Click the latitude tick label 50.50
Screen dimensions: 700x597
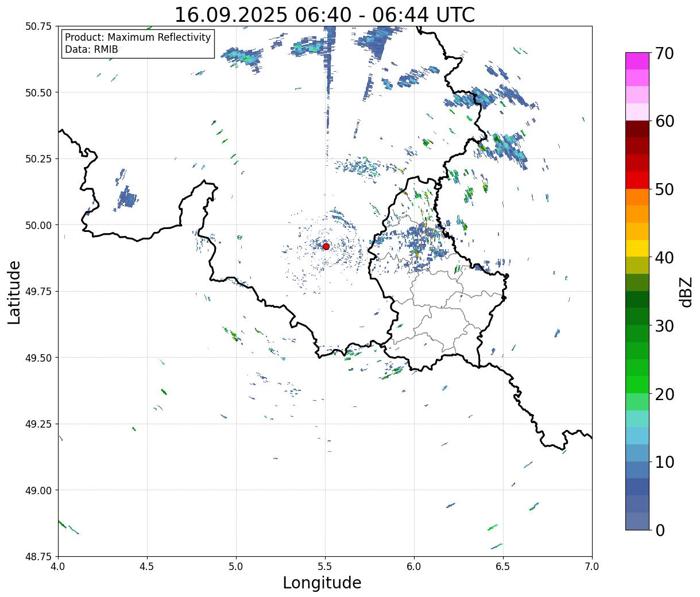click(38, 92)
